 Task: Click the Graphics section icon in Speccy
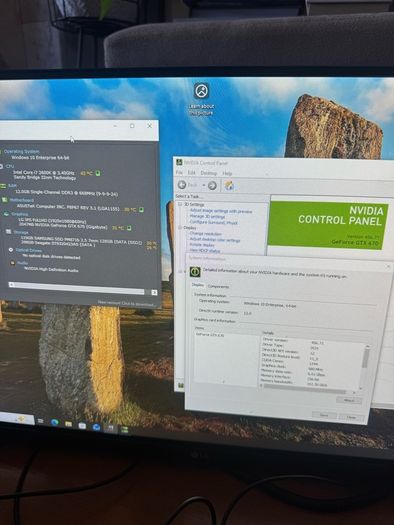6,214
